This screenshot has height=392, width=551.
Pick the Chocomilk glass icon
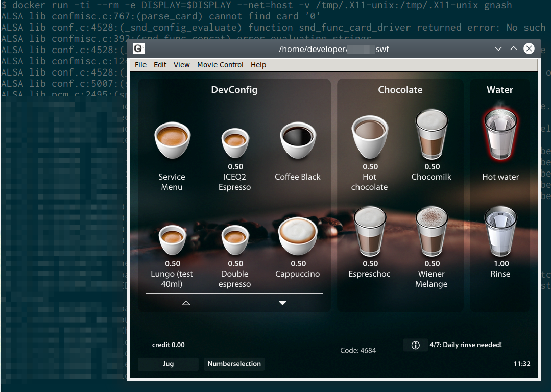click(x=432, y=135)
